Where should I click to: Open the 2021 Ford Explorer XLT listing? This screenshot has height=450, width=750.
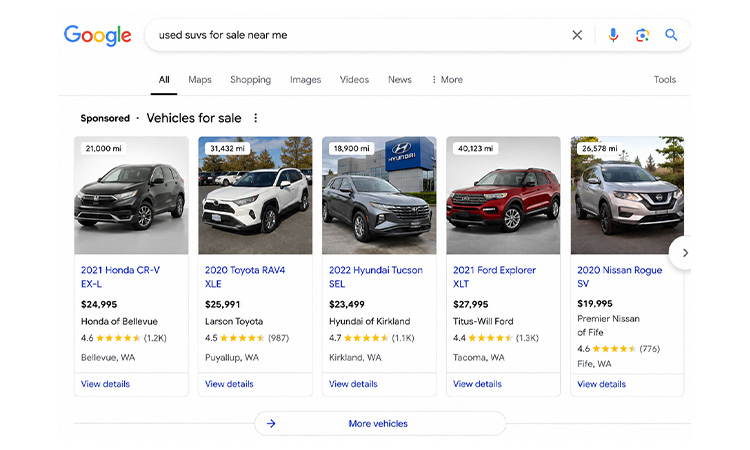[495, 276]
